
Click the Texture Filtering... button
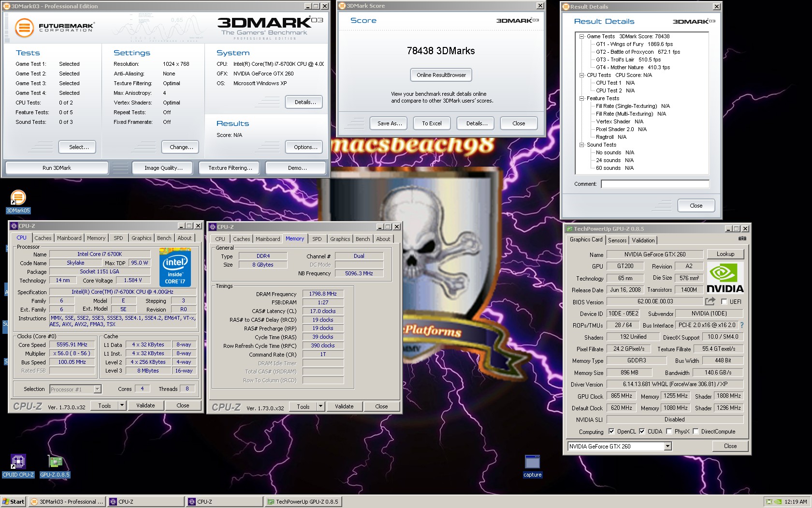point(230,168)
